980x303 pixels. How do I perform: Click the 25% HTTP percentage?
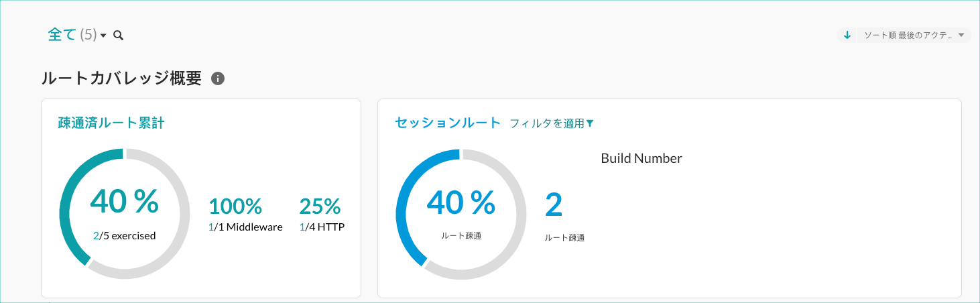click(x=320, y=206)
